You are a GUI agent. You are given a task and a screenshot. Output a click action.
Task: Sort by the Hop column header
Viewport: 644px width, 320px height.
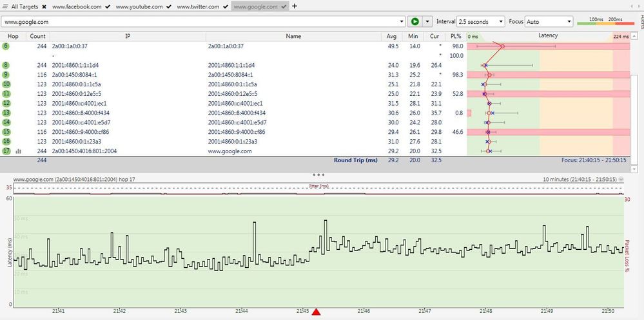[x=13, y=36]
